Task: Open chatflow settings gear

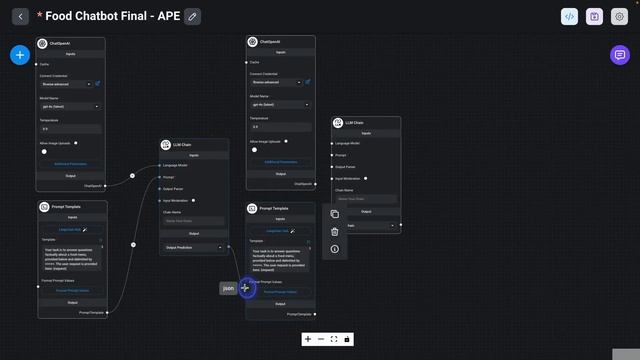Action: 619,17
